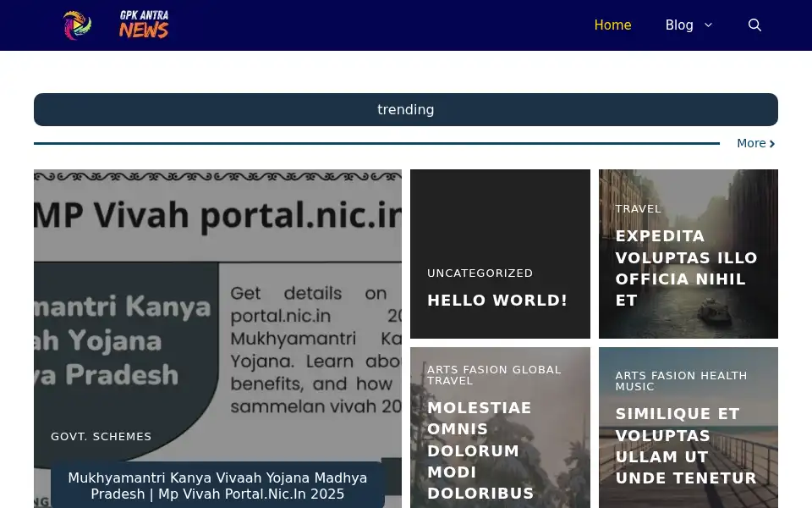This screenshot has height=508, width=812.
Task: Click the ARTS FASION GLOBAL TRAVEL categories
Action: click(494, 375)
